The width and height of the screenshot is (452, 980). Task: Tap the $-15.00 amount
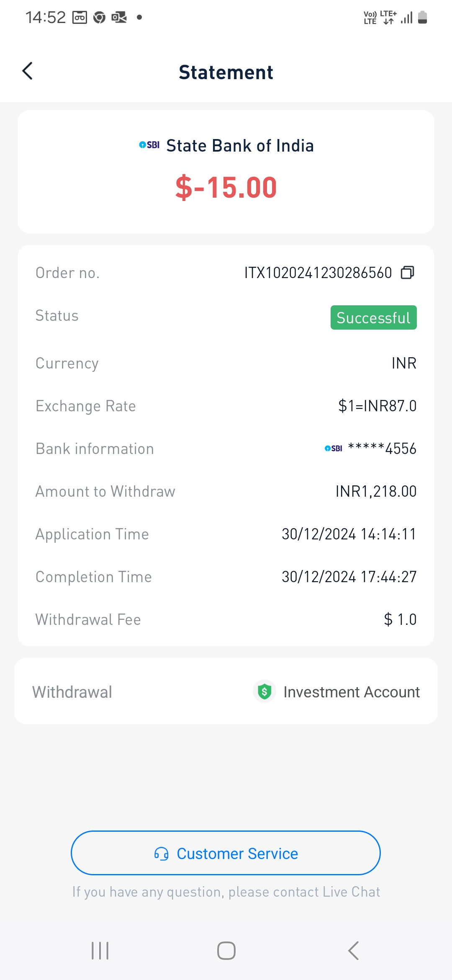tap(226, 187)
